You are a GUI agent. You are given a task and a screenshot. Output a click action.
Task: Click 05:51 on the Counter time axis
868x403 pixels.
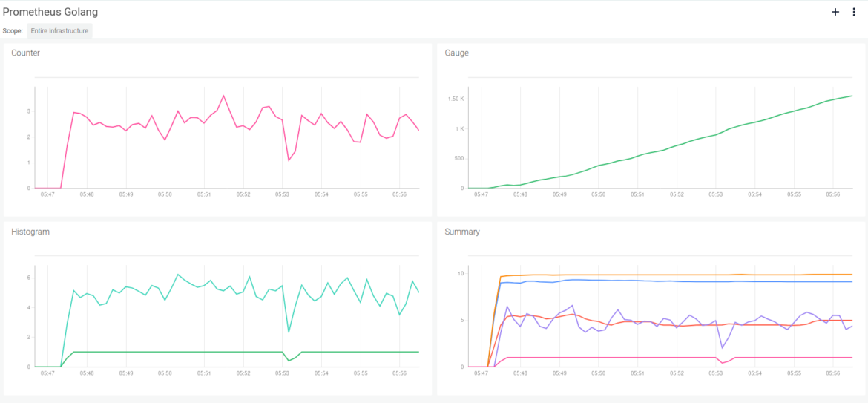(204, 195)
